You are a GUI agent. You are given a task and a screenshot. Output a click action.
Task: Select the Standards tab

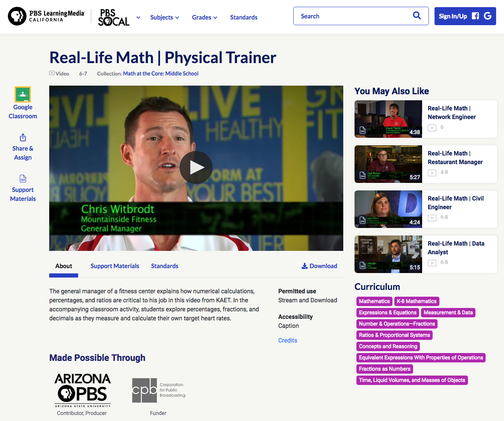pyautogui.click(x=164, y=266)
